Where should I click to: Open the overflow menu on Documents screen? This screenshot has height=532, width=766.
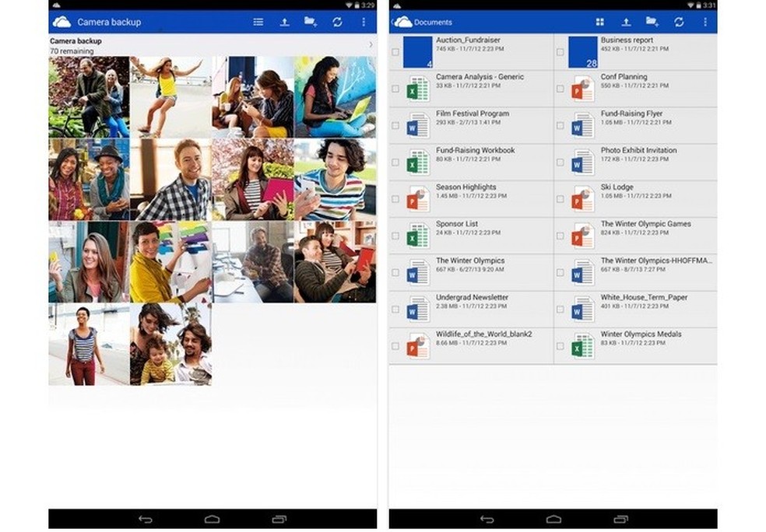(x=705, y=22)
